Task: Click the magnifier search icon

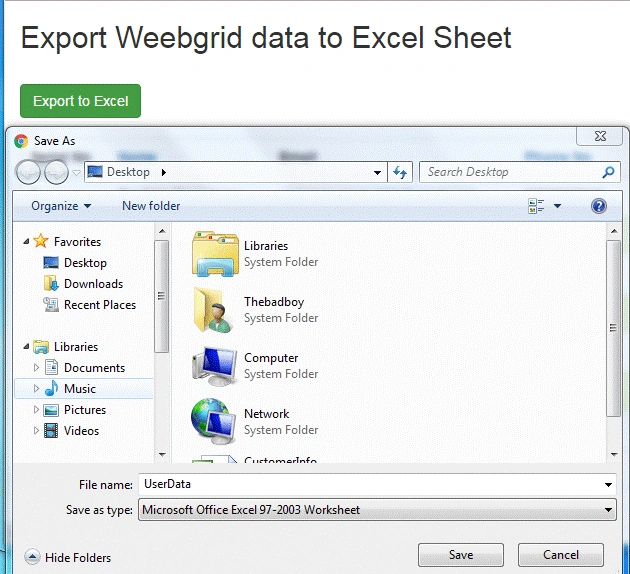Action: click(608, 172)
